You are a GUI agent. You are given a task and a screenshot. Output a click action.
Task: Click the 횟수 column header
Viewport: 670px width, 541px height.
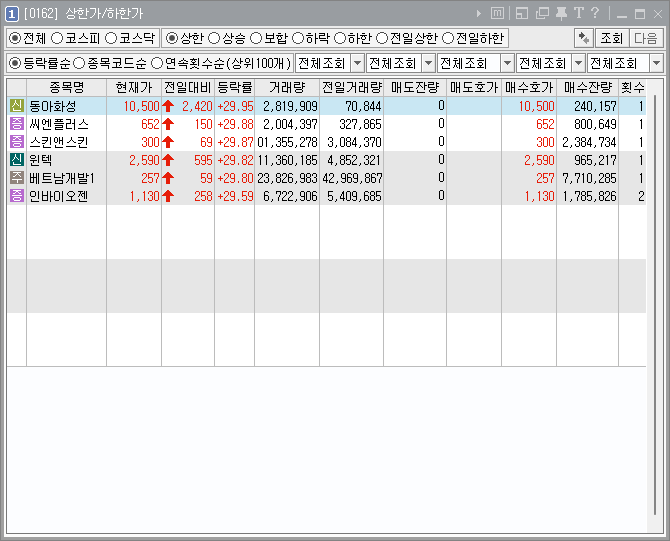[632, 88]
